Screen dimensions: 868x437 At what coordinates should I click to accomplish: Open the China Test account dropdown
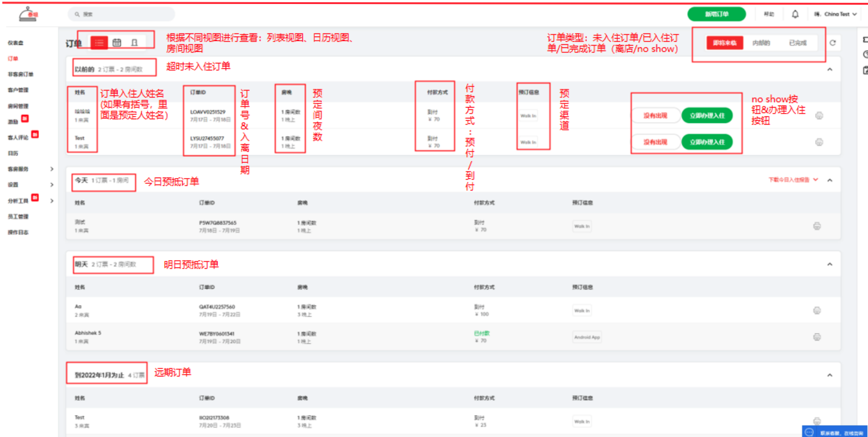(x=837, y=14)
